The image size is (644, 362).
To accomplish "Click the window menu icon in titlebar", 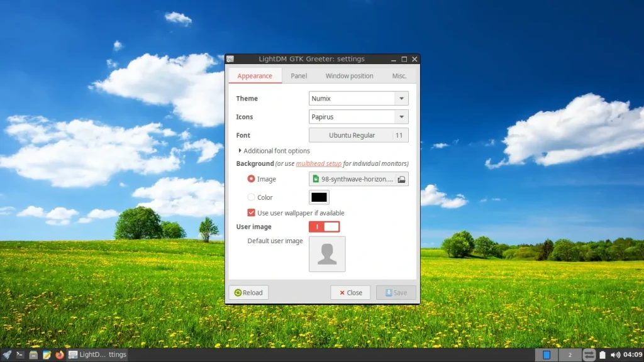I will coord(230,58).
